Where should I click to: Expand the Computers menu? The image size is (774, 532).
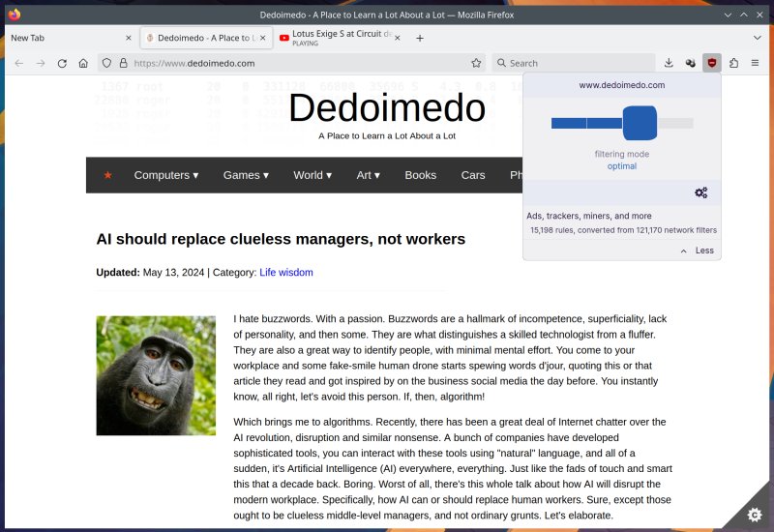pyautogui.click(x=165, y=175)
